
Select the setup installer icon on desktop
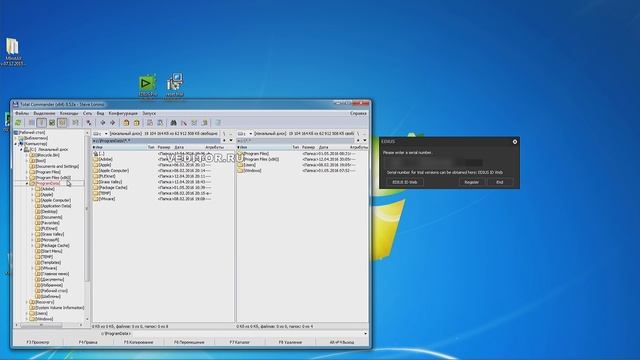tap(175, 82)
